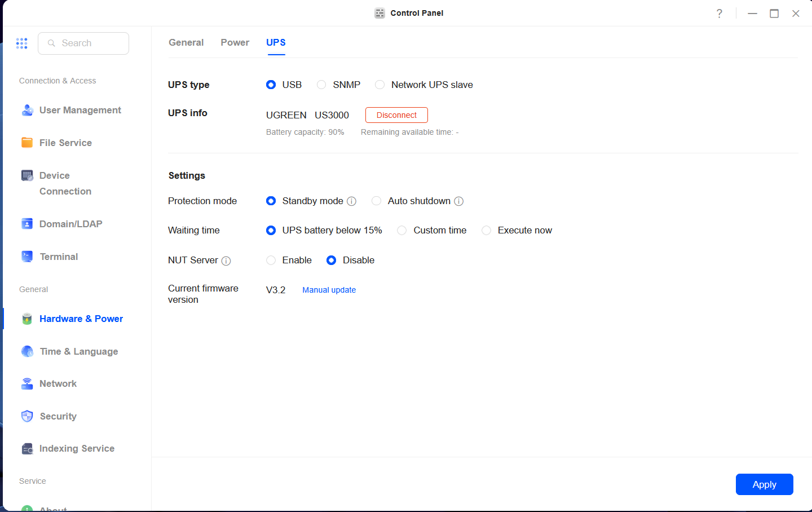Switch to the Power tab
Image resolution: width=812 pixels, height=512 pixels.
(x=235, y=42)
